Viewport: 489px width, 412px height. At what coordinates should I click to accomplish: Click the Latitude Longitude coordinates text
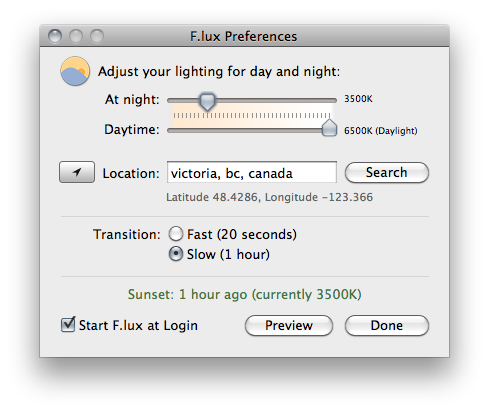pos(269,197)
